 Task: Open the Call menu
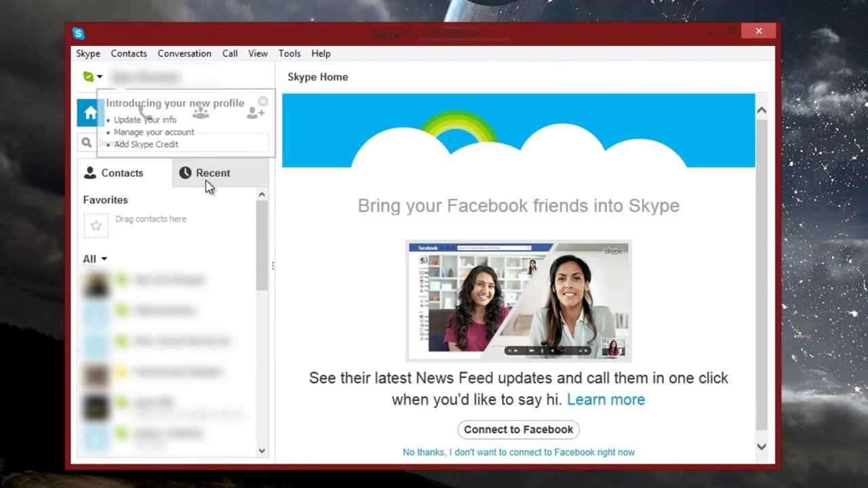pos(230,54)
